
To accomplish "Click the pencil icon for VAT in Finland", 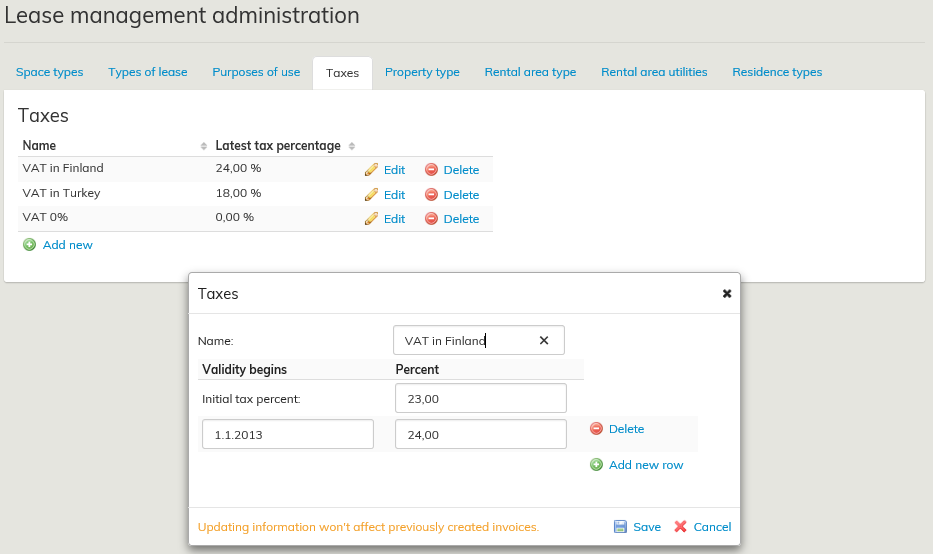I will click(x=371, y=170).
